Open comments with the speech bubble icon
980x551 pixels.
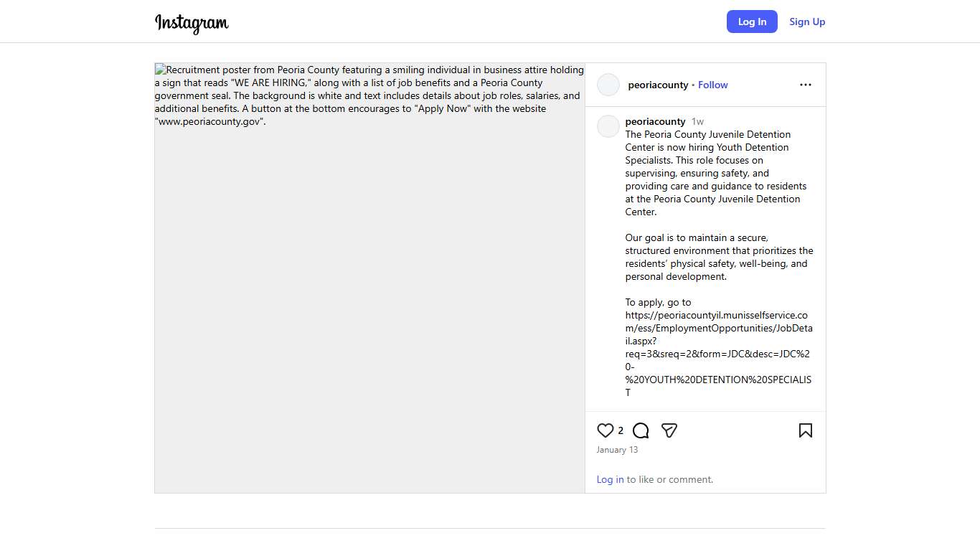[x=641, y=430]
